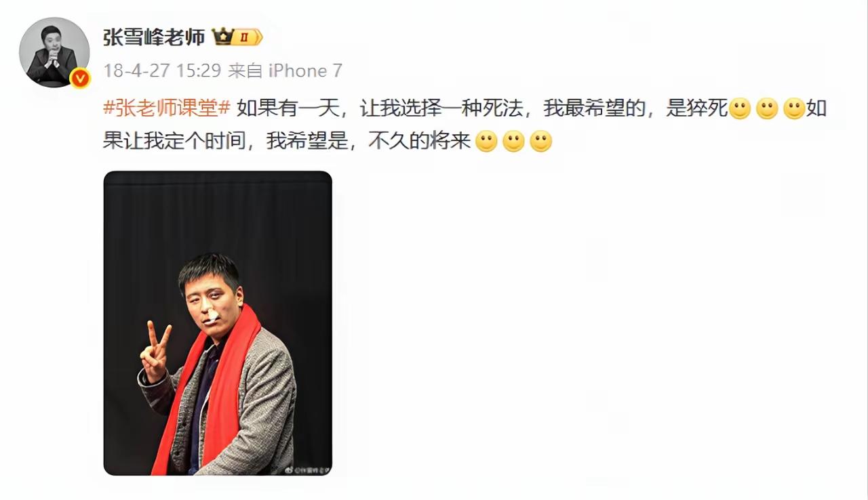
Task: Click the orange verified V badge
Action: point(81,78)
